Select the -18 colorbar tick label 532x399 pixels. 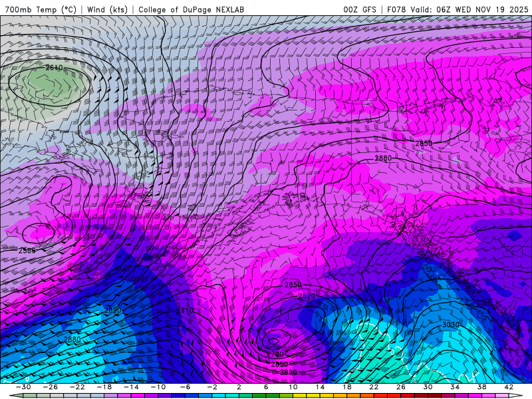[104, 387]
